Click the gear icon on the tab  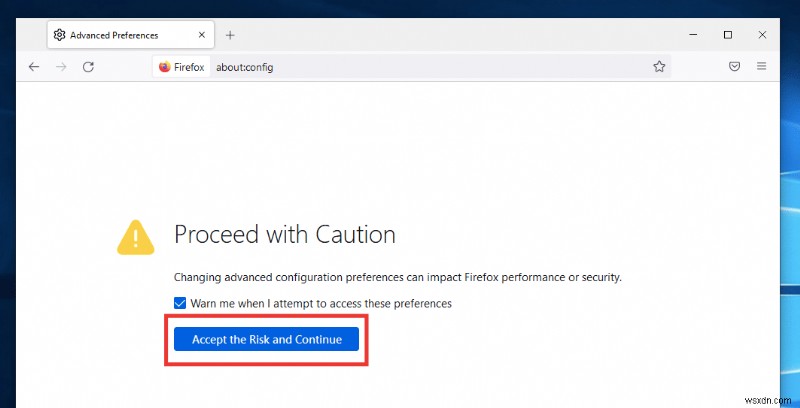pos(60,35)
